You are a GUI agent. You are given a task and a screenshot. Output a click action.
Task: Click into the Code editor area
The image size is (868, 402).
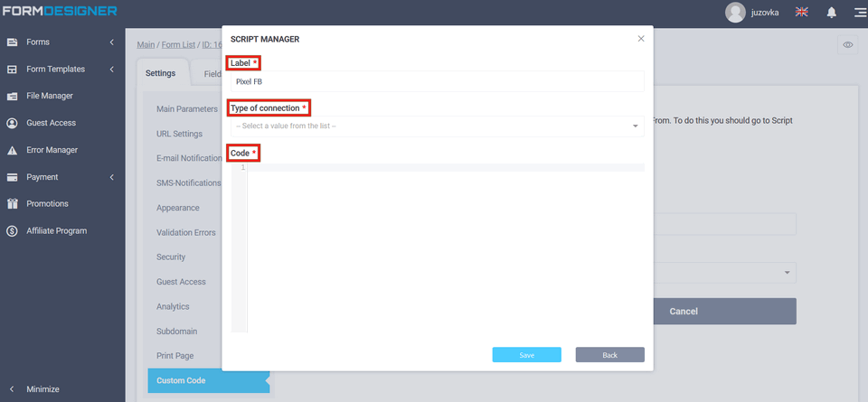pos(446,248)
